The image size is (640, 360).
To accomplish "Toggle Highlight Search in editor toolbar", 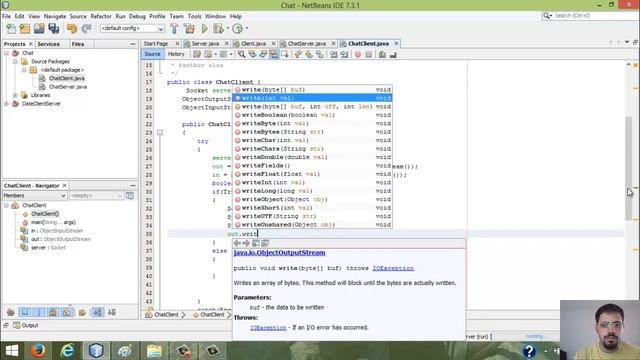I will (x=274, y=54).
